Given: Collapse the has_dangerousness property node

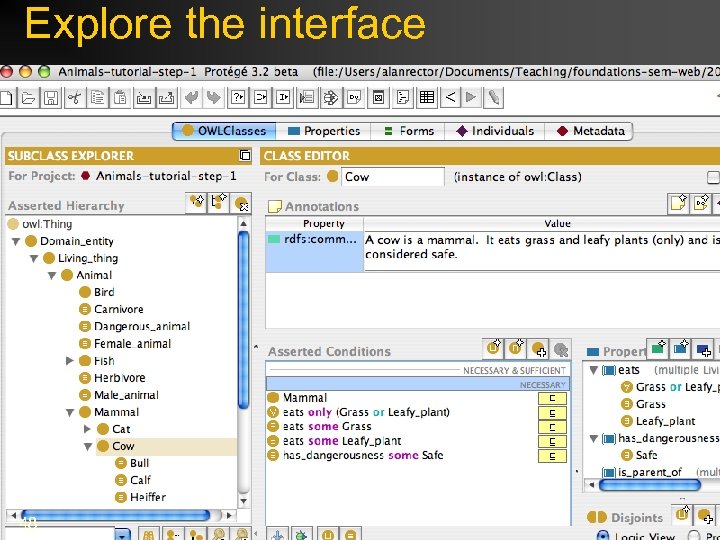Looking at the screenshot, I should (593, 439).
